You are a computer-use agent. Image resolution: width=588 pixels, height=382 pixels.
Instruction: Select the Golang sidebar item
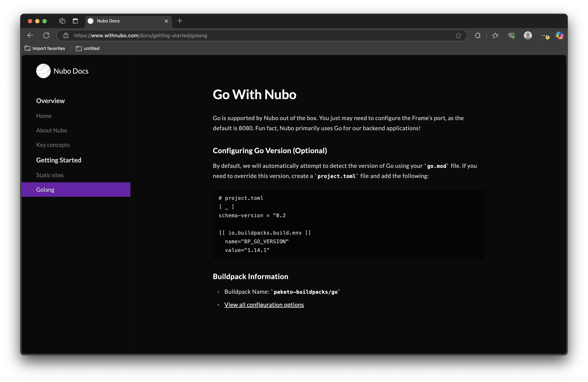click(76, 190)
